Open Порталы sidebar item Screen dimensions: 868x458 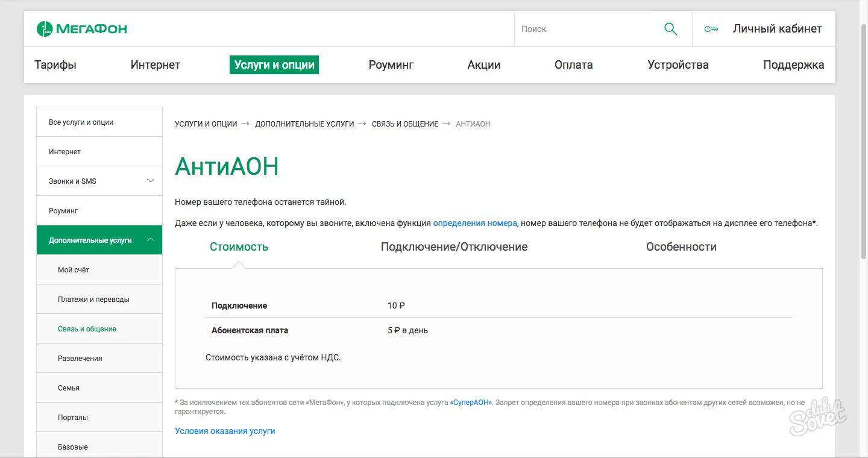click(99, 417)
